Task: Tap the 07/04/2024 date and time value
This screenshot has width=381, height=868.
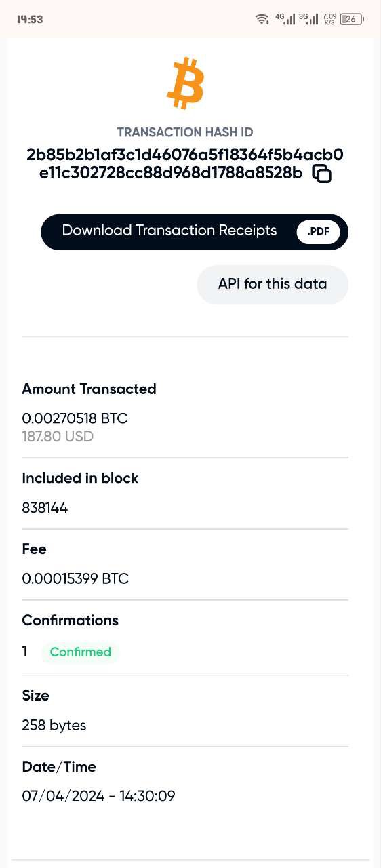Action: [x=98, y=795]
